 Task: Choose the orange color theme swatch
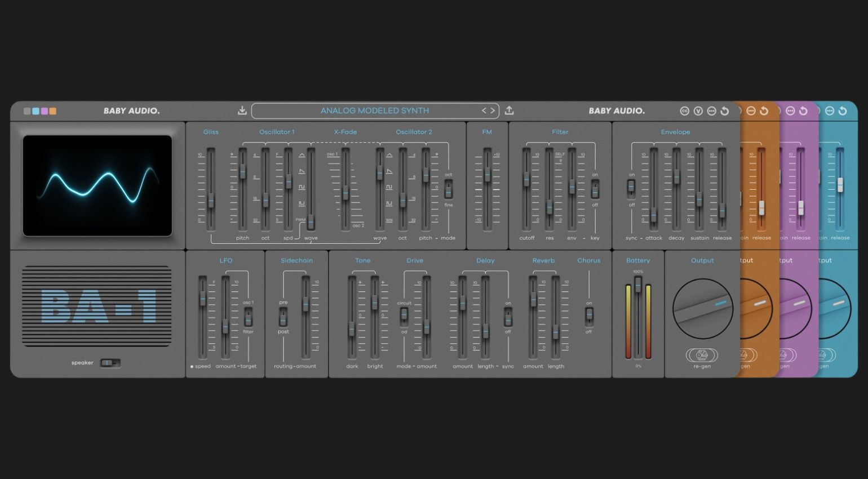(52, 111)
